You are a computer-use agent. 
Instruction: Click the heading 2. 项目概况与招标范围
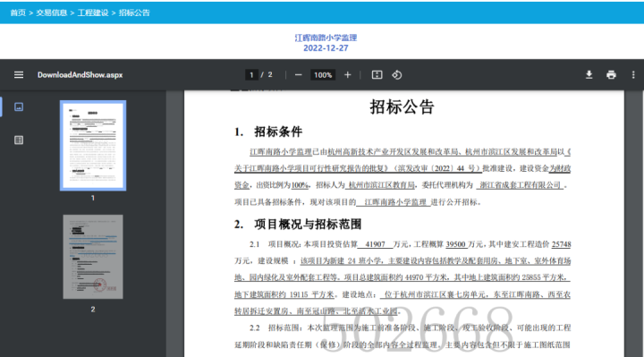click(x=298, y=225)
